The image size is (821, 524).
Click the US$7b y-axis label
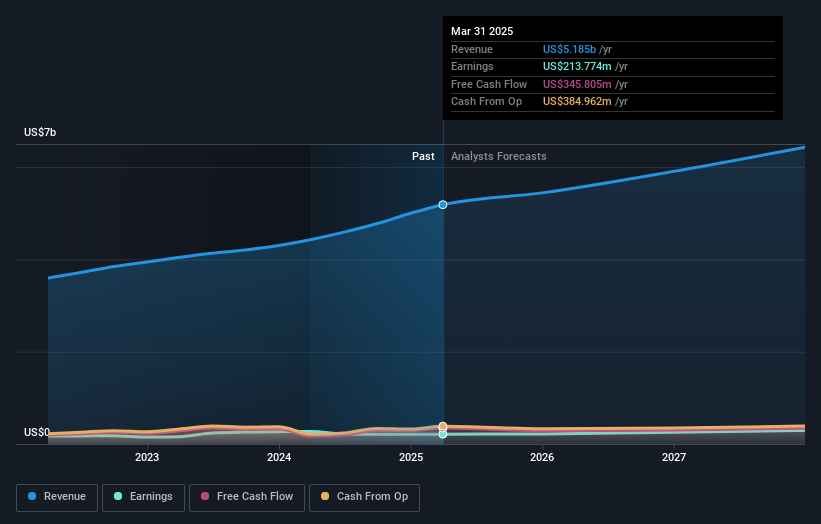point(40,132)
